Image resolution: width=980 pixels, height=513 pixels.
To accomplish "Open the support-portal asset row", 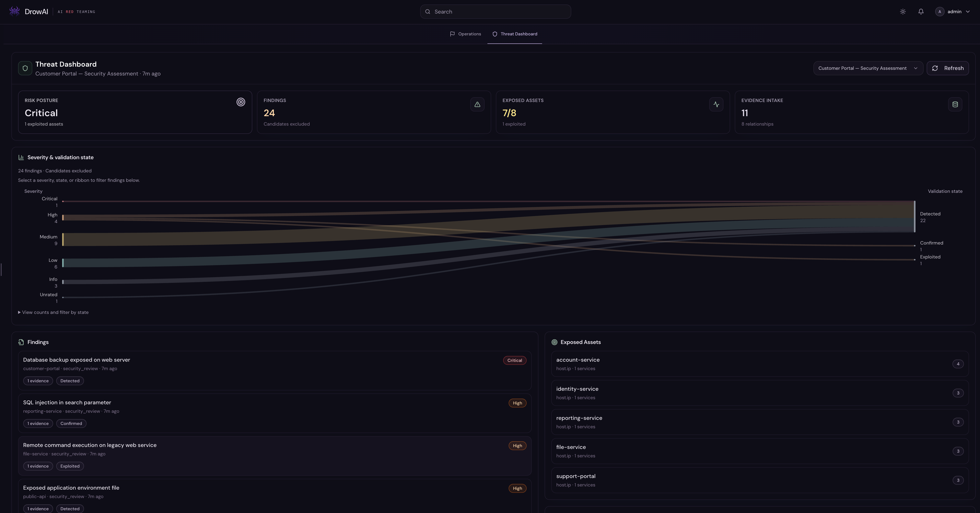I will click(x=760, y=480).
